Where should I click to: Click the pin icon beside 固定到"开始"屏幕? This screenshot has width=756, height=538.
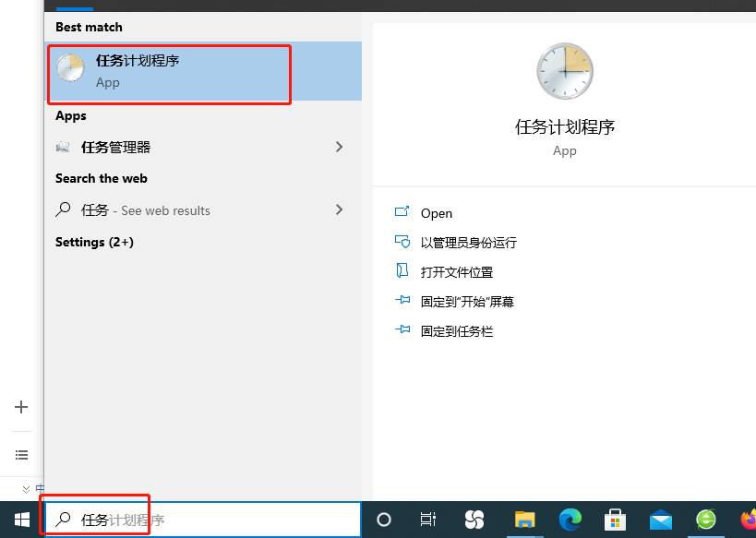[402, 300]
